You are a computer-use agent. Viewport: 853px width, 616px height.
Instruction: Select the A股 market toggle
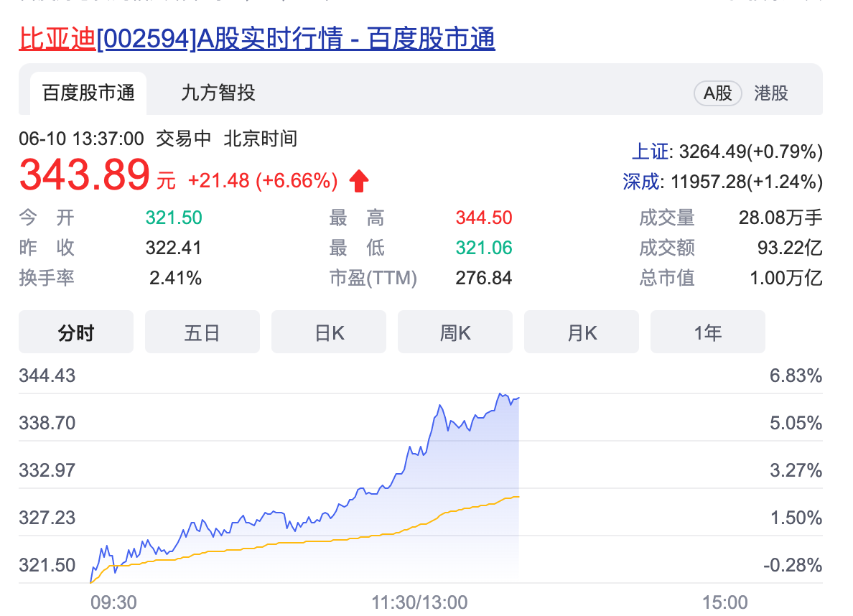(x=717, y=93)
